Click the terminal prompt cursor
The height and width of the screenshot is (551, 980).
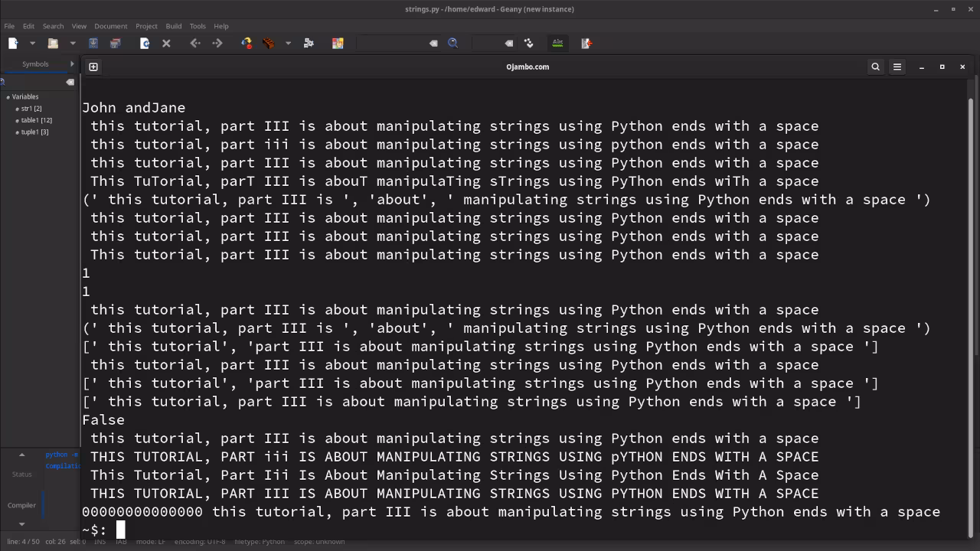[120, 530]
